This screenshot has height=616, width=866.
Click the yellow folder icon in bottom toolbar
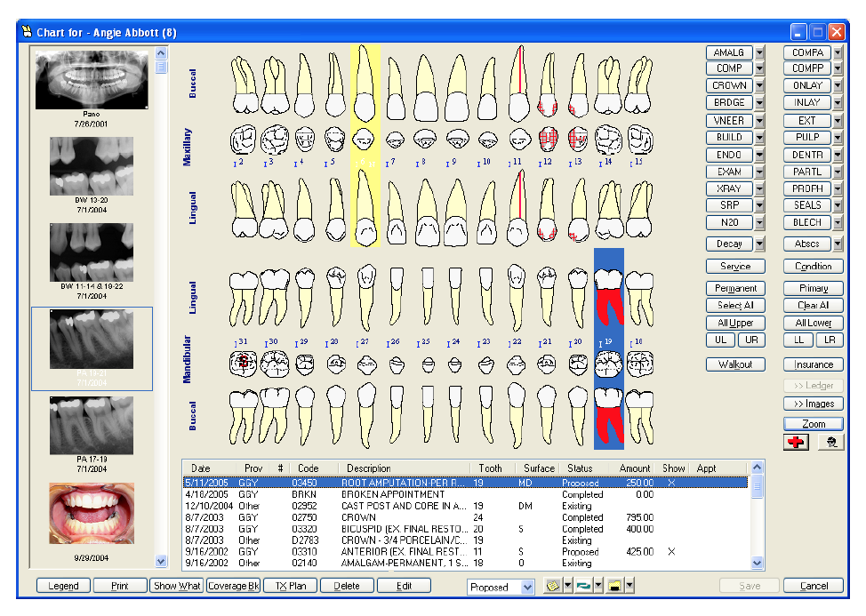click(x=614, y=586)
